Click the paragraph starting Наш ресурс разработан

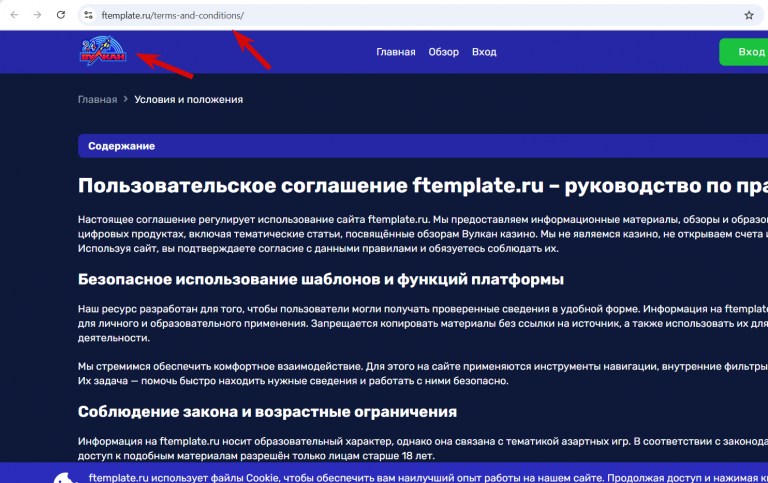coord(423,323)
